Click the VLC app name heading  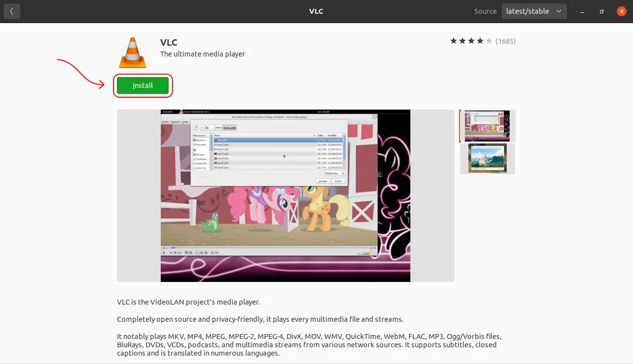click(169, 43)
